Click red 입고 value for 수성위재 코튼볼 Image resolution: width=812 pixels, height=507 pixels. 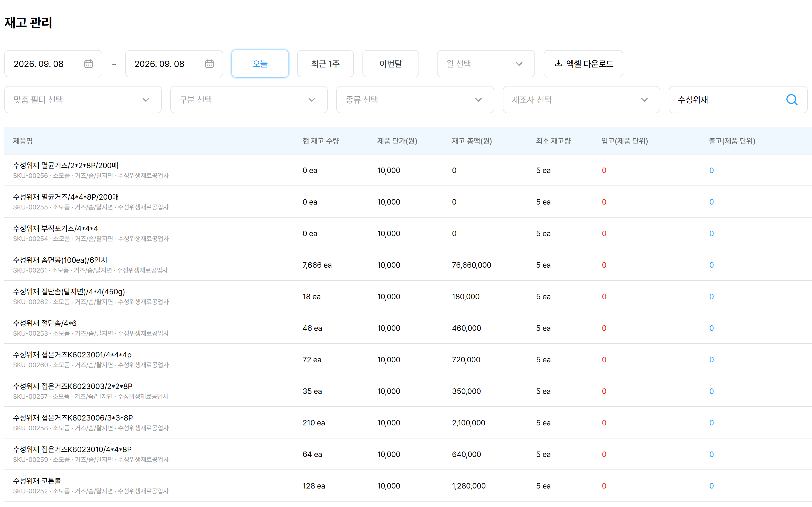(604, 486)
